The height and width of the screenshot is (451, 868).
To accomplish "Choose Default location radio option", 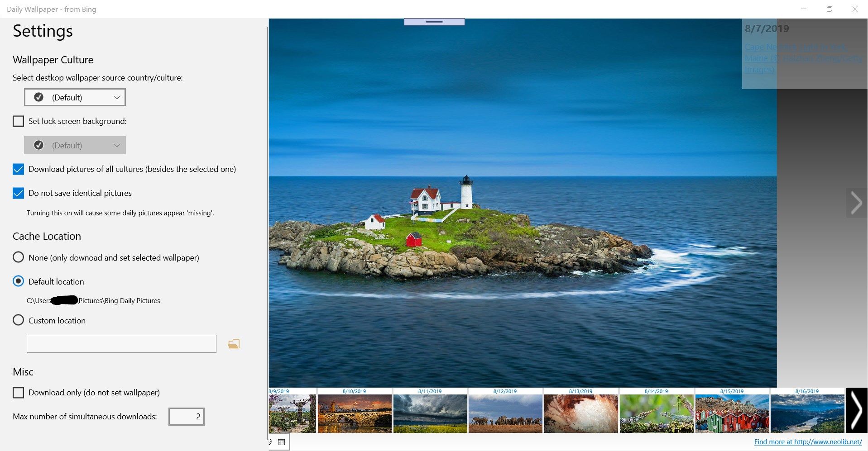I will pos(18,281).
